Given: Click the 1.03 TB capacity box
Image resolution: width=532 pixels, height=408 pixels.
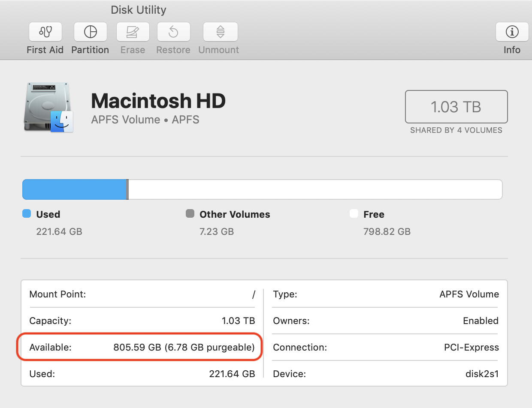Looking at the screenshot, I should (456, 107).
